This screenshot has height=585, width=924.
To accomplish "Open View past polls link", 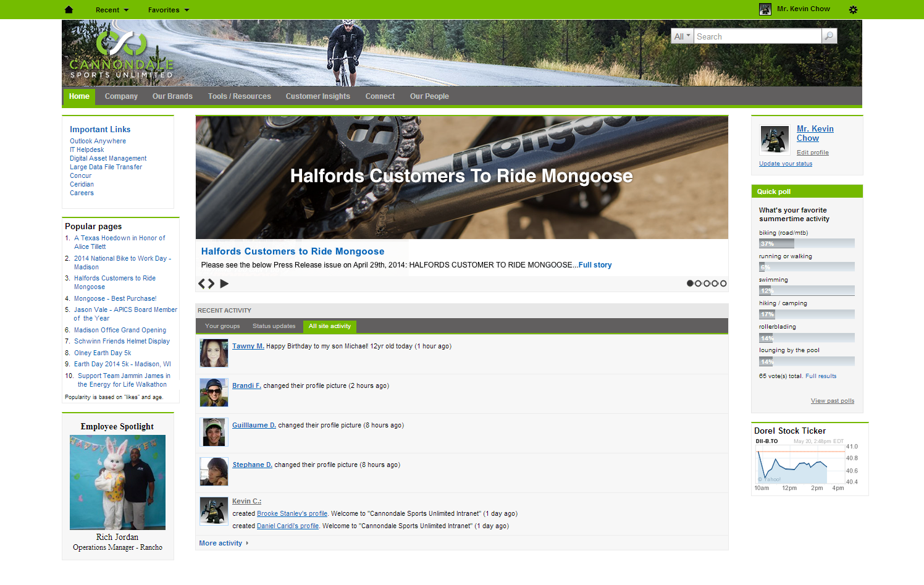I will coord(833,401).
